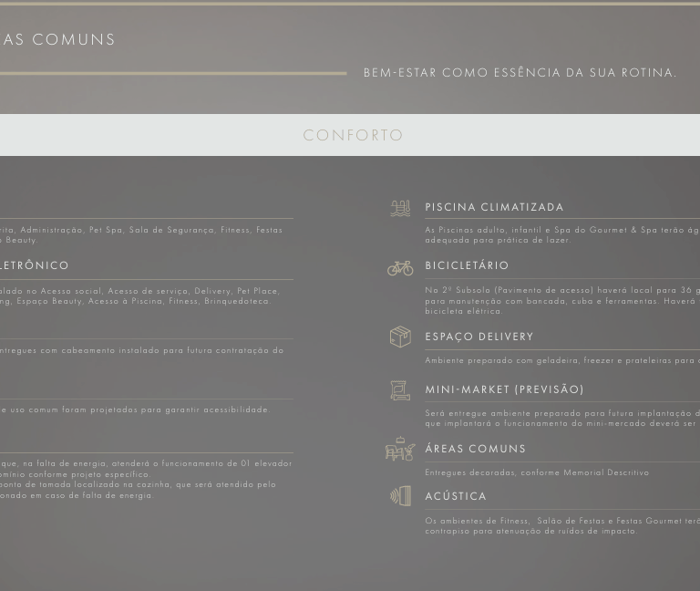Click the mini-market checkout icon
This screenshot has height=591, width=700.
point(400,390)
